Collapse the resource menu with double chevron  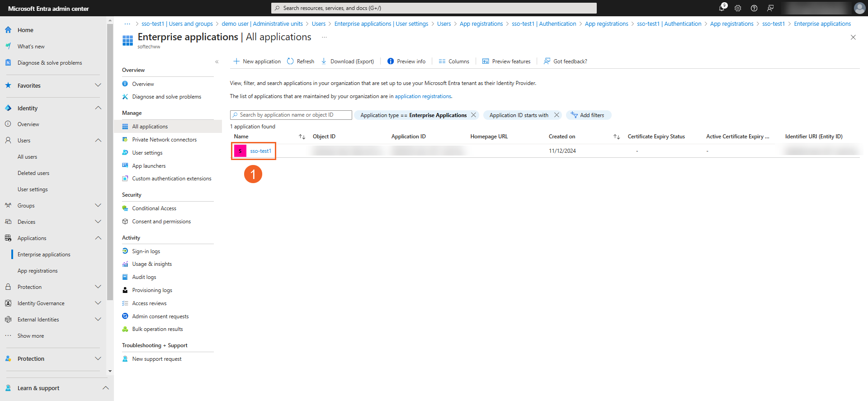click(x=217, y=61)
